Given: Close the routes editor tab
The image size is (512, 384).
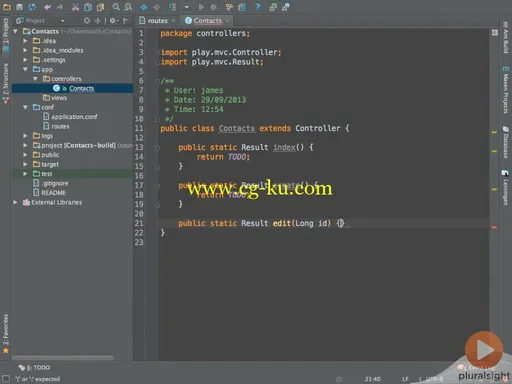Looking at the screenshot, I should click(173, 21).
